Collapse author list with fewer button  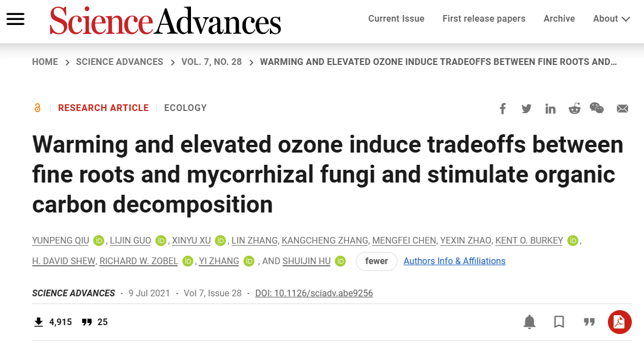tap(376, 261)
